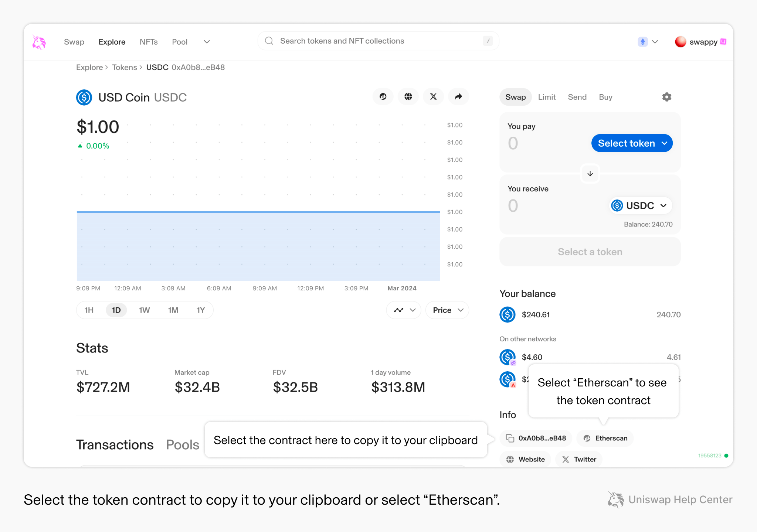Open swap settings gear icon
The height and width of the screenshot is (532, 757).
tap(666, 97)
